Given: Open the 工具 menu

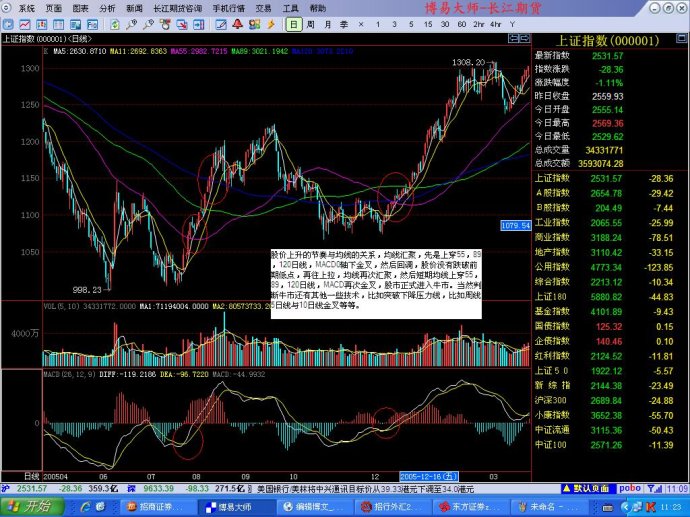Looking at the screenshot, I should [290, 8].
